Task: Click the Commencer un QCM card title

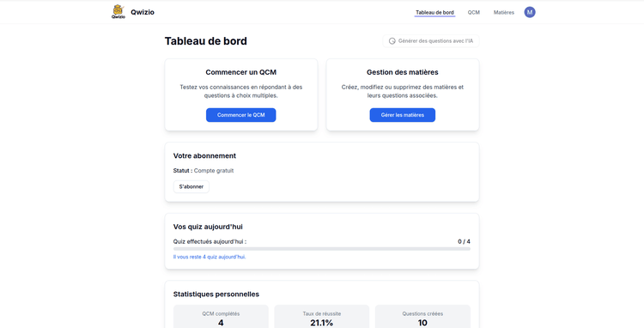Action: (x=240, y=72)
